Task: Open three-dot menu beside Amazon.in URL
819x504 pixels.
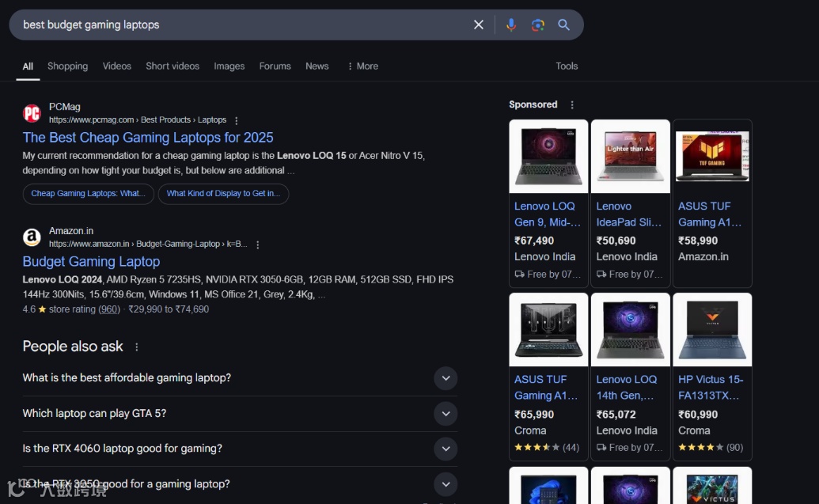Action: (x=257, y=244)
